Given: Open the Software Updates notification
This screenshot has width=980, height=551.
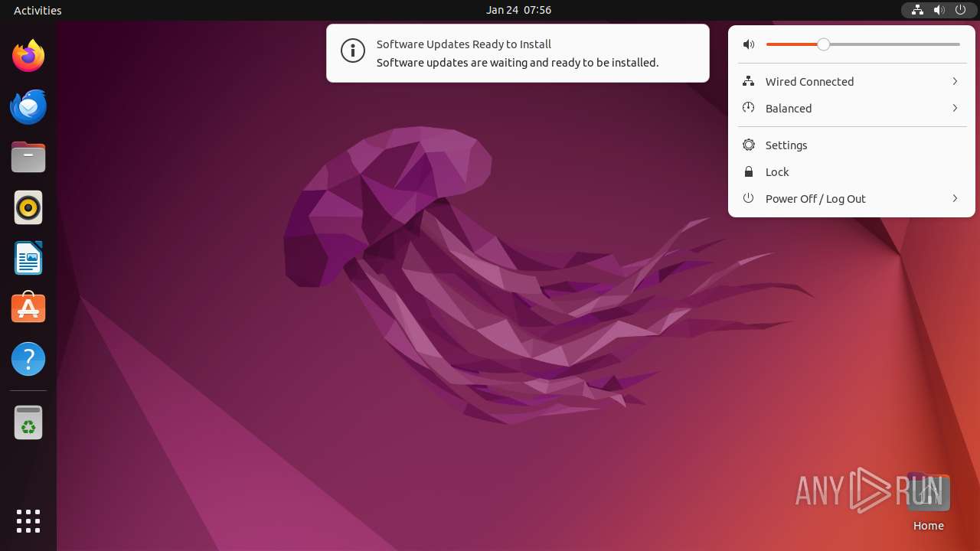Looking at the screenshot, I should (x=518, y=53).
